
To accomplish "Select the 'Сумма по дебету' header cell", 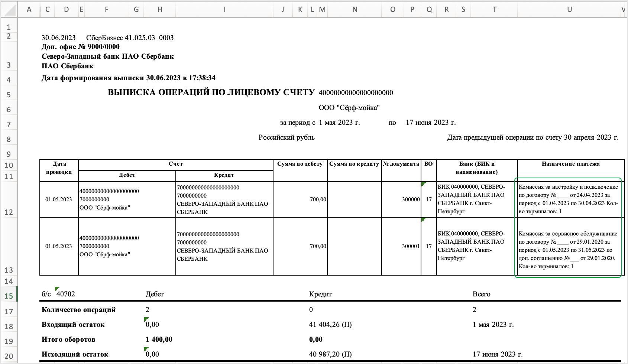I will 300,164.
